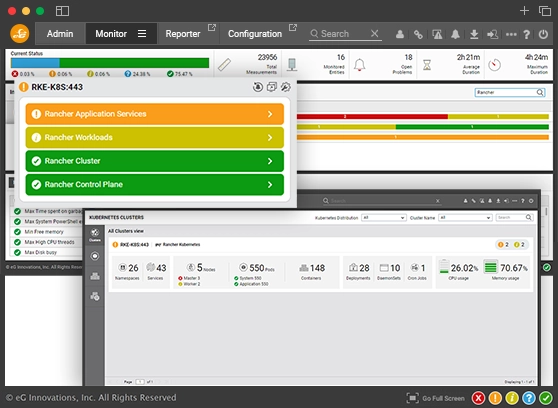Open the user profile icon
Screen dimensions: 558x408
[x=400, y=34]
